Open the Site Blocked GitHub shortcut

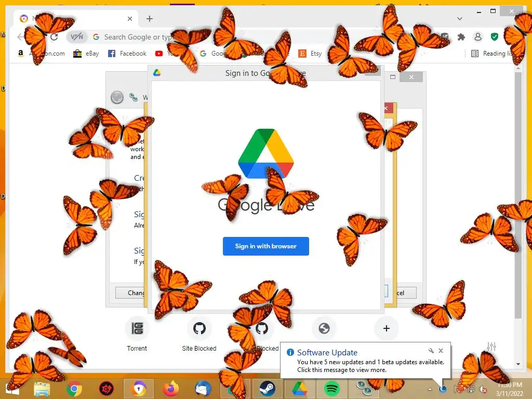click(x=199, y=334)
